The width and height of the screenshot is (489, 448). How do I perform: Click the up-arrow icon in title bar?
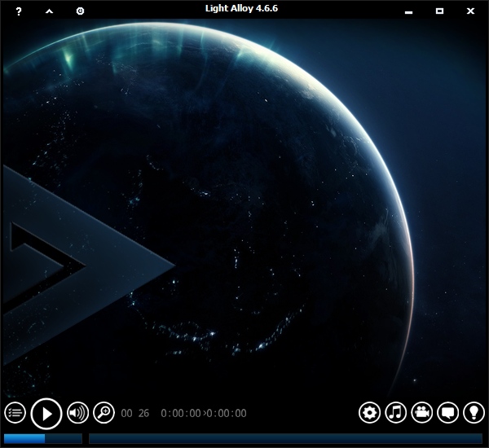coord(49,11)
